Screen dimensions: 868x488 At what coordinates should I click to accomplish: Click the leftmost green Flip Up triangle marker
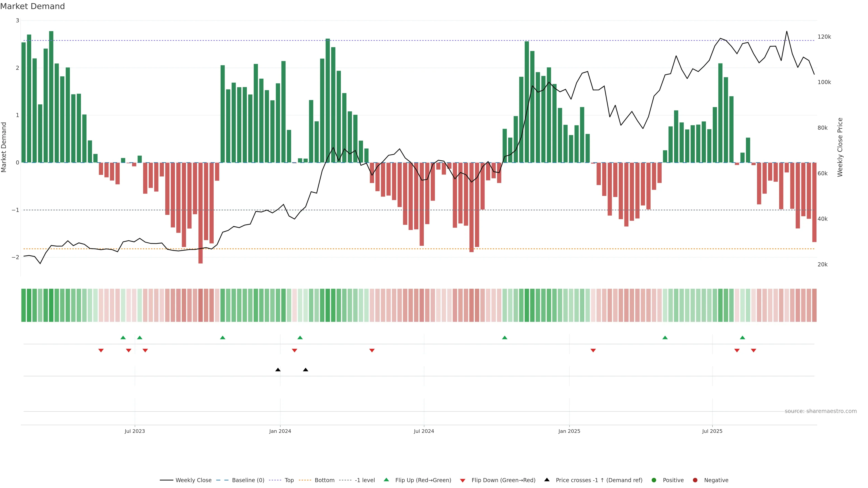(x=123, y=338)
